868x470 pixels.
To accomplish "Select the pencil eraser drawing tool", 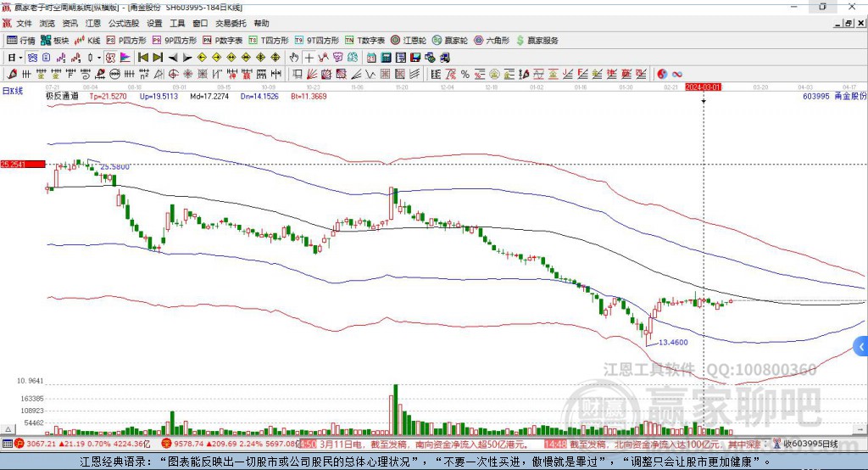I will [12, 74].
